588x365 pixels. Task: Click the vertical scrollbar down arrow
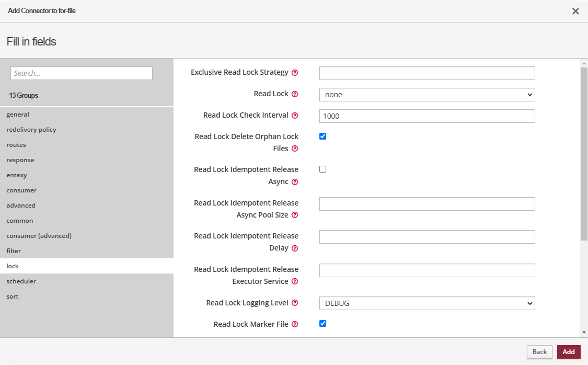[x=584, y=333]
